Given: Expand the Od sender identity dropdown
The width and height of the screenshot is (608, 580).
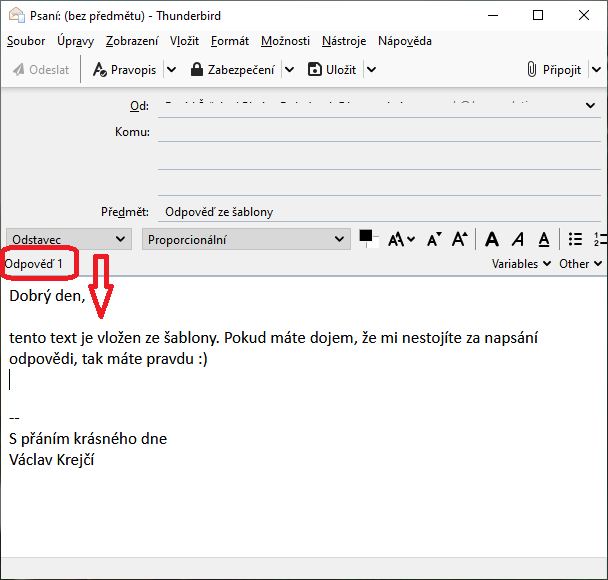Looking at the screenshot, I should [590, 105].
